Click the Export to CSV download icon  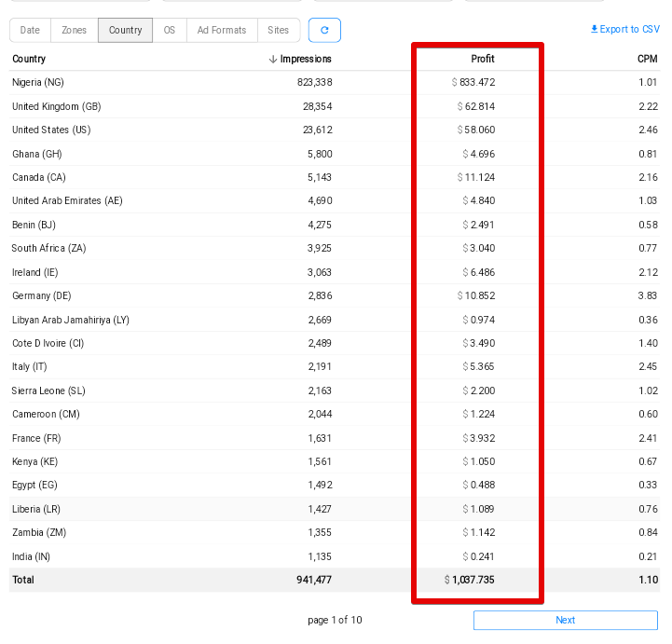point(594,30)
